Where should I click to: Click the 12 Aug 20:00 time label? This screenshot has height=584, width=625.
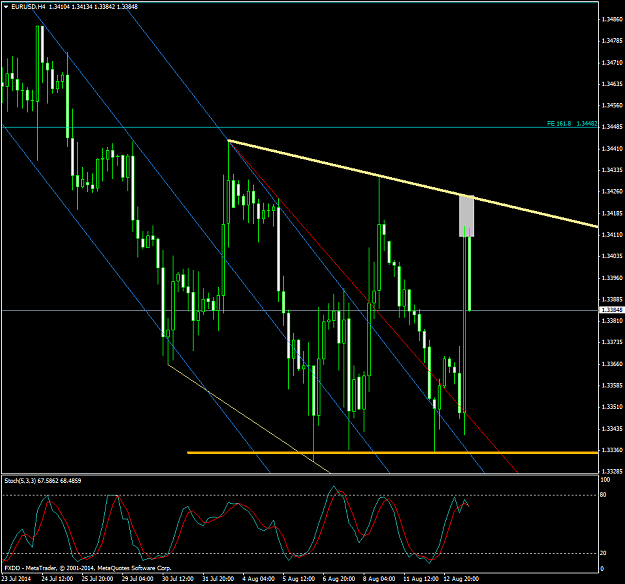[x=461, y=578]
